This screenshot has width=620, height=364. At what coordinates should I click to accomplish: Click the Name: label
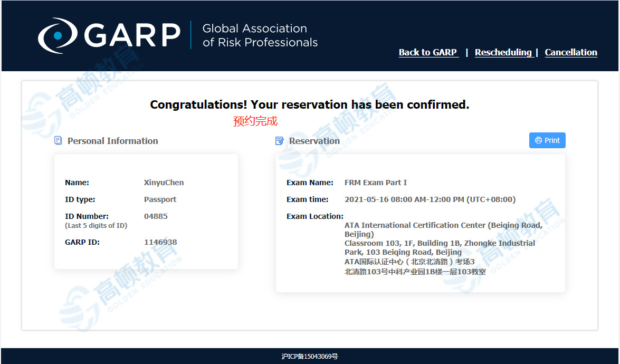click(x=77, y=183)
